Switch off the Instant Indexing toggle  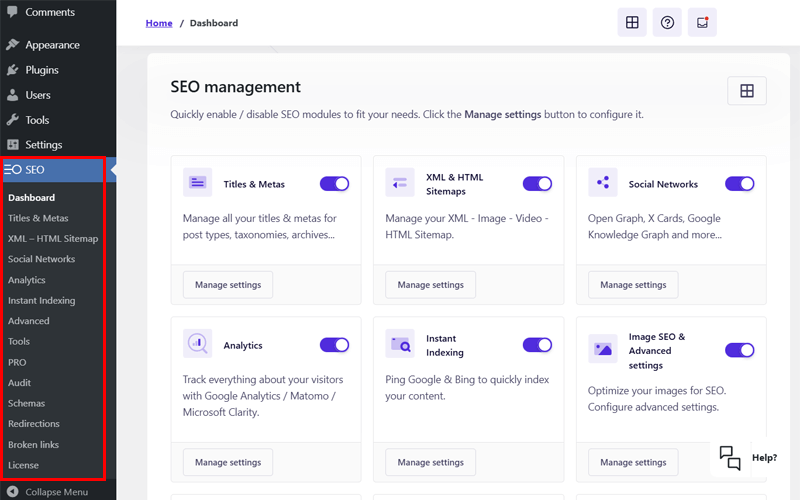coord(537,345)
